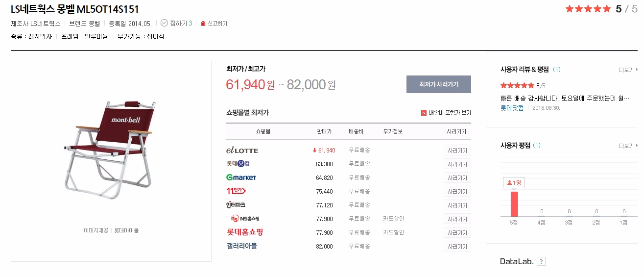The image size is (644, 277).
Task: Toggle the 찜하기 wishlist check
Action: coord(165,23)
